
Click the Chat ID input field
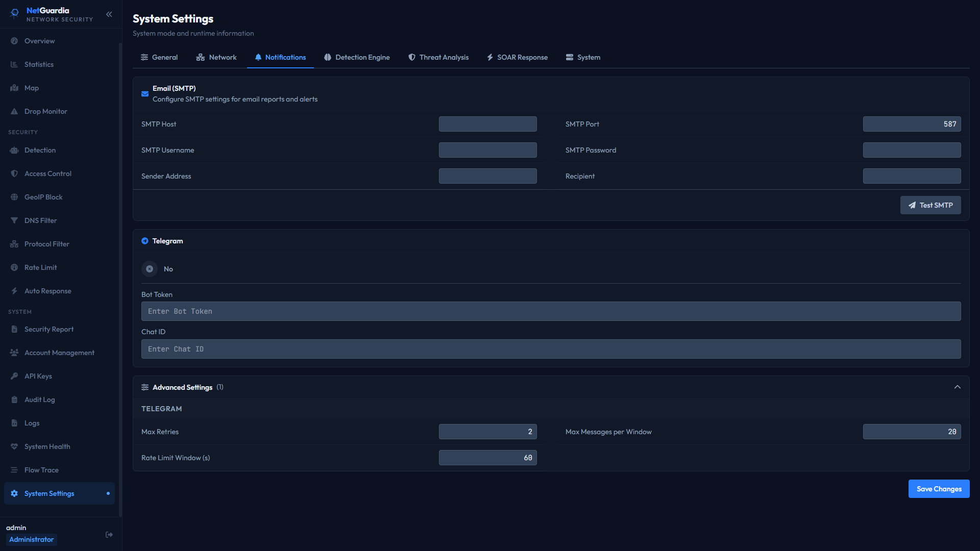[551, 349]
